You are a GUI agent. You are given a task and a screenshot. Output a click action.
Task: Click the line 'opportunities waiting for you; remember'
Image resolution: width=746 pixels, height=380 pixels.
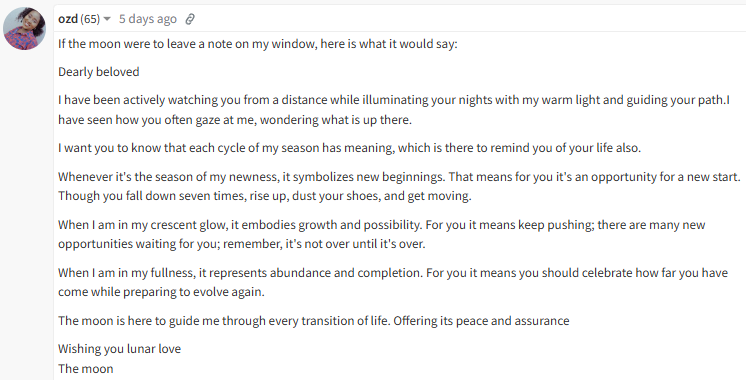tap(242, 244)
